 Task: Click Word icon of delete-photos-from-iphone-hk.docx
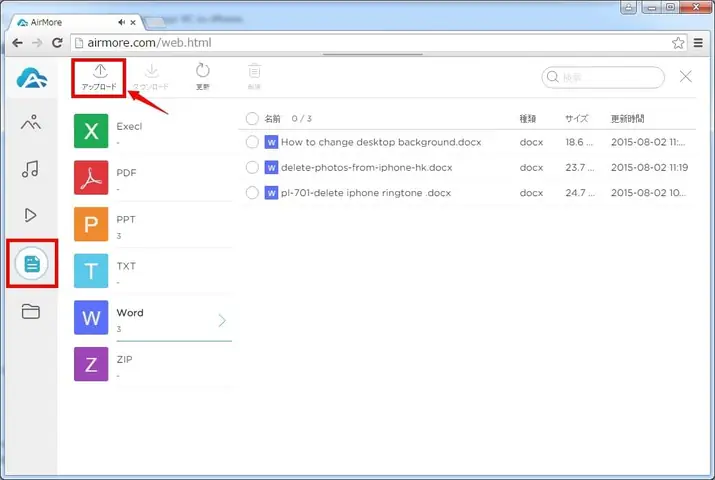(271, 167)
